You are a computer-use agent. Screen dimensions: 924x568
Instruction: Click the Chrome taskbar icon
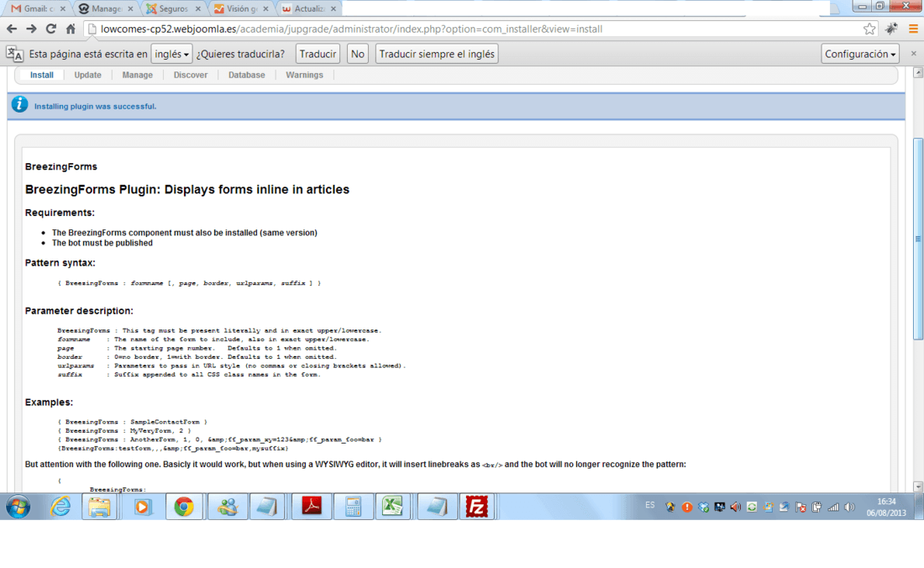tap(184, 507)
